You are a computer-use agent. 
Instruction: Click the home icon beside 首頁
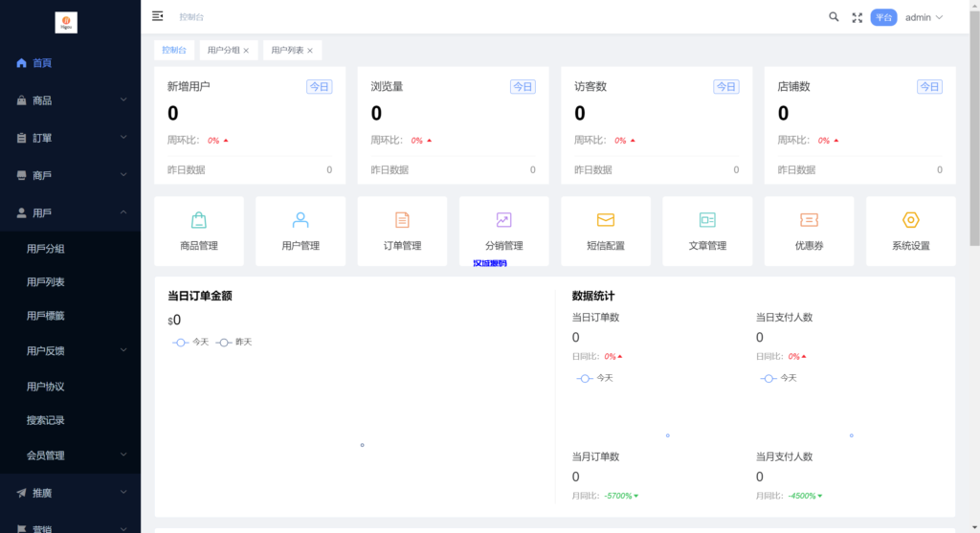[21, 62]
